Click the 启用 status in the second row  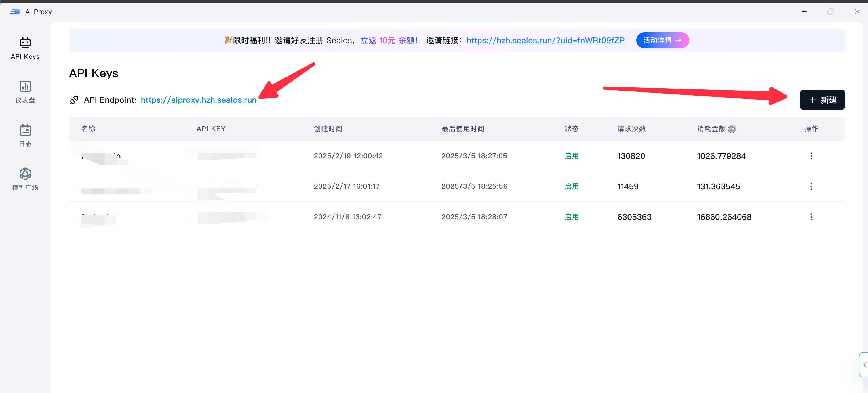pos(572,186)
